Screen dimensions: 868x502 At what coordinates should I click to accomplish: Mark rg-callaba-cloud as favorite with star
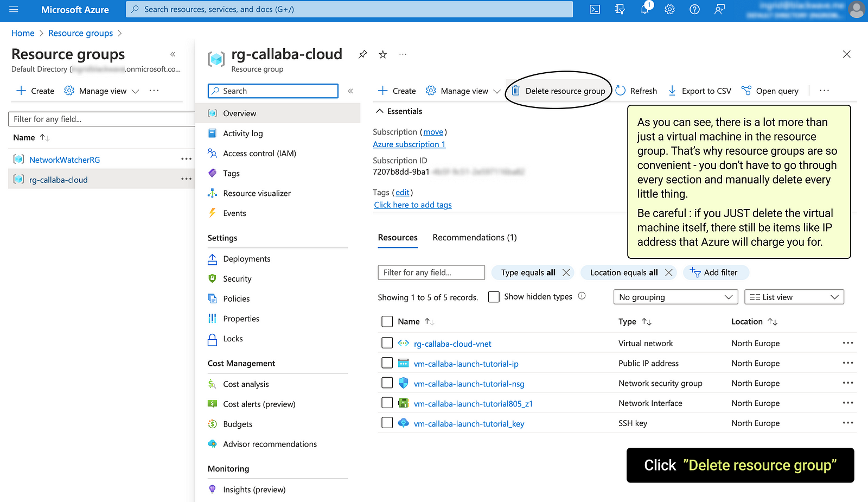click(383, 54)
